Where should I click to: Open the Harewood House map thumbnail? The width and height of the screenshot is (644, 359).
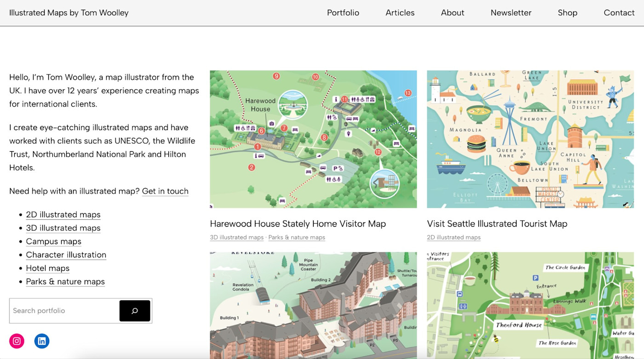click(x=313, y=139)
